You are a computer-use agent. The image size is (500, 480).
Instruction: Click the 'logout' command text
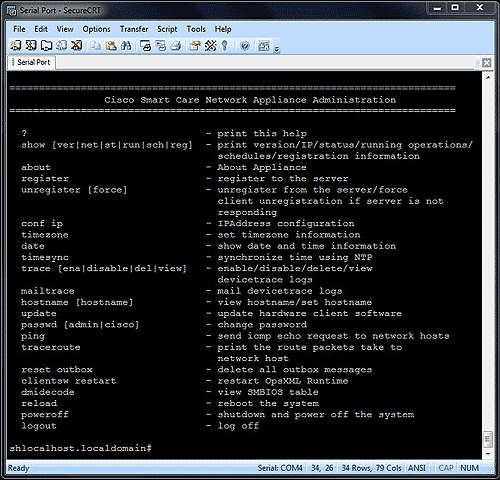point(39,426)
